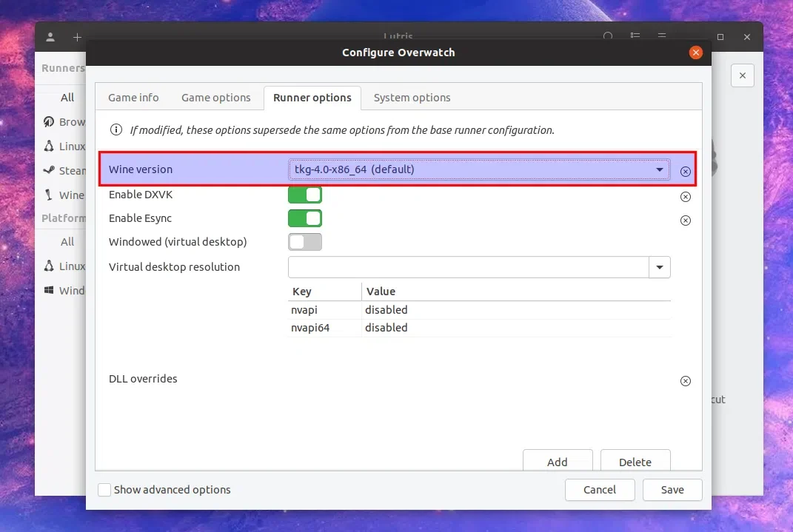Switch to the Game options tab
793x532 pixels.
(216, 98)
